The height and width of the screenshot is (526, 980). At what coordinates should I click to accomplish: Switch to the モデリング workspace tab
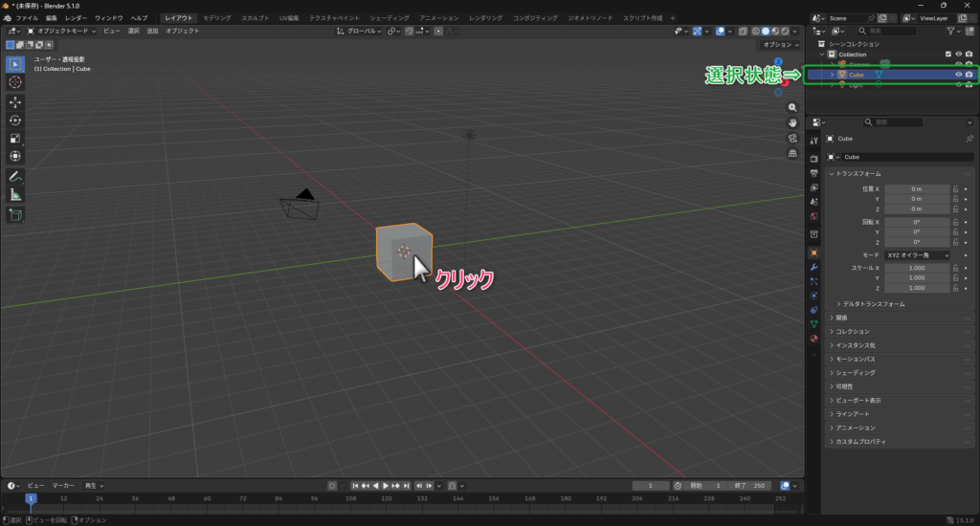coord(216,18)
